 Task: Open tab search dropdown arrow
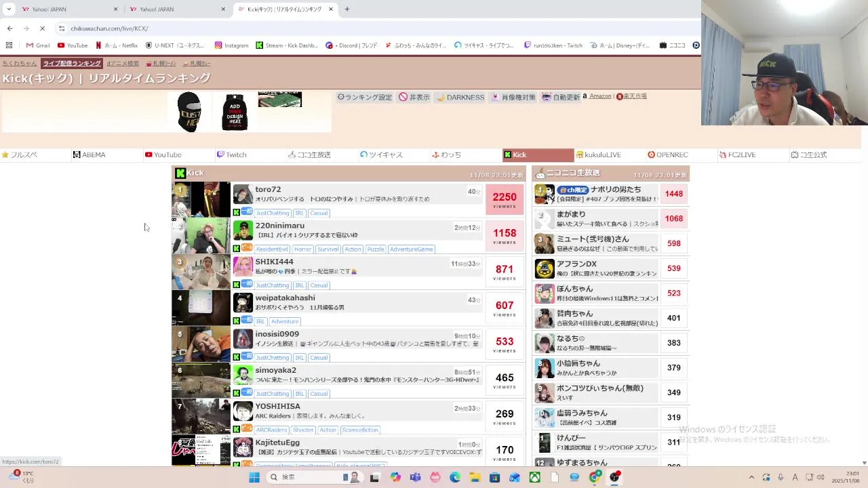click(x=9, y=9)
